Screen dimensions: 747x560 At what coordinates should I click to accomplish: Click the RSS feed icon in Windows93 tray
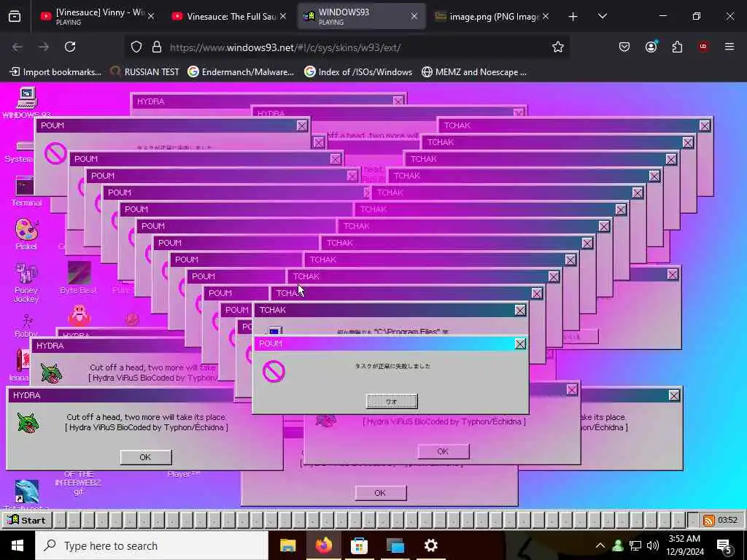(x=708, y=521)
